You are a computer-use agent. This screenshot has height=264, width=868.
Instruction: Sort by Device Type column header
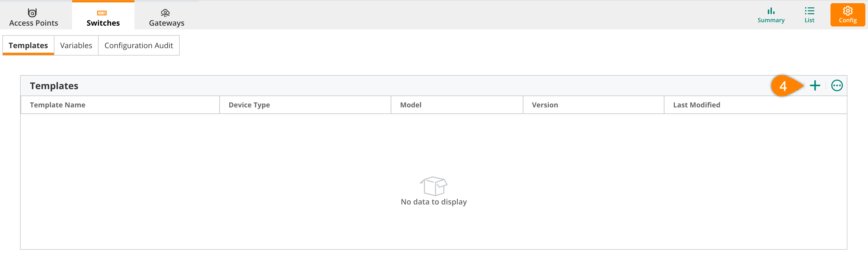[305, 105]
